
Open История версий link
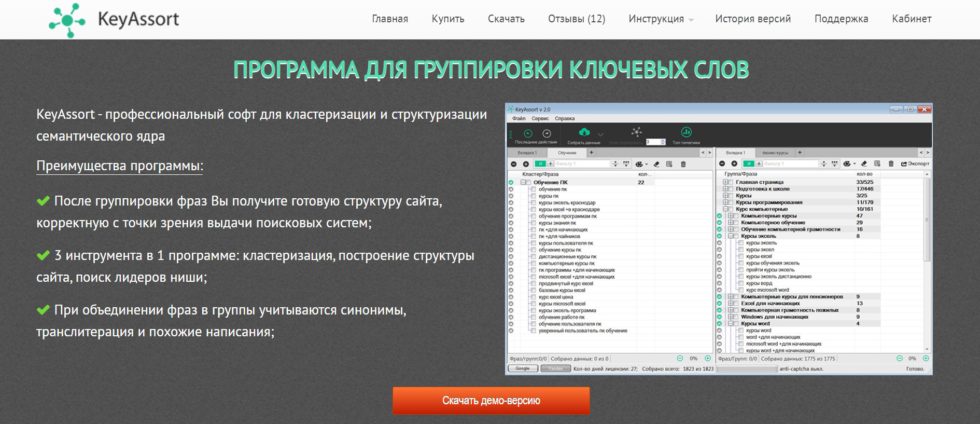pyautogui.click(x=753, y=19)
